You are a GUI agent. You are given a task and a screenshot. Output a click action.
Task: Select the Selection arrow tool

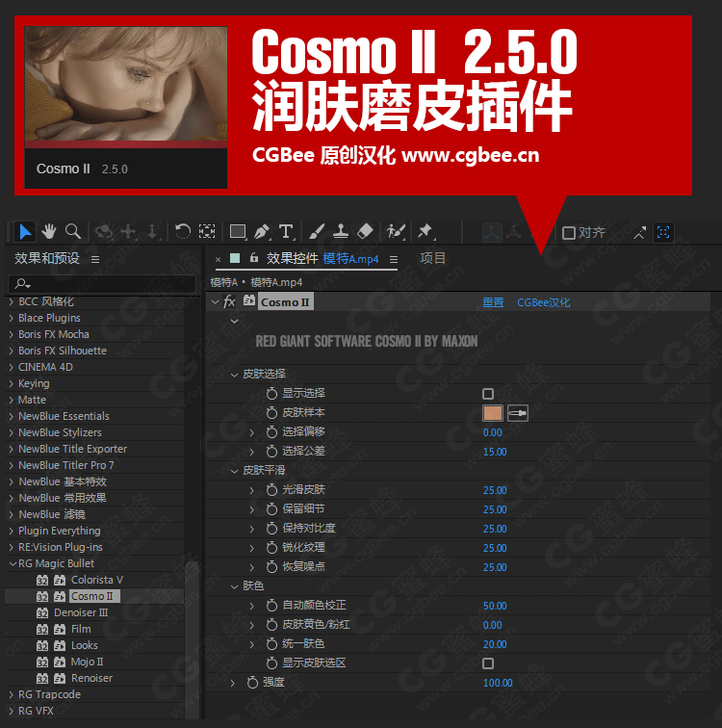pyautogui.click(x=25, y=231)
